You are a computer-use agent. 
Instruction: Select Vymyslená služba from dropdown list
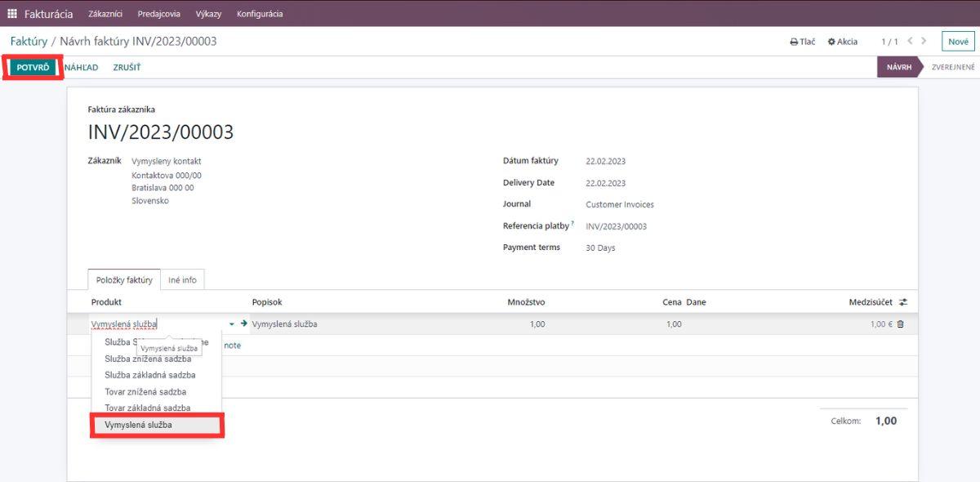coord(139,425)
